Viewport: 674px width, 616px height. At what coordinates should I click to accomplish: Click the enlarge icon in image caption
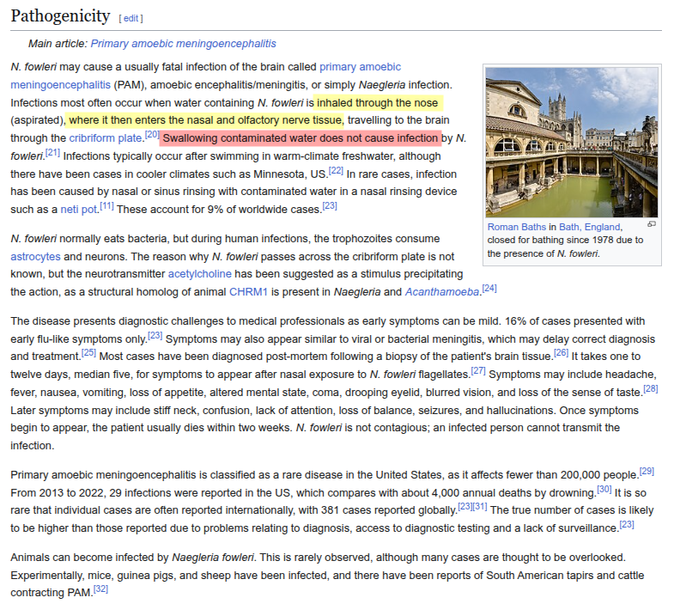coord(651,224)
